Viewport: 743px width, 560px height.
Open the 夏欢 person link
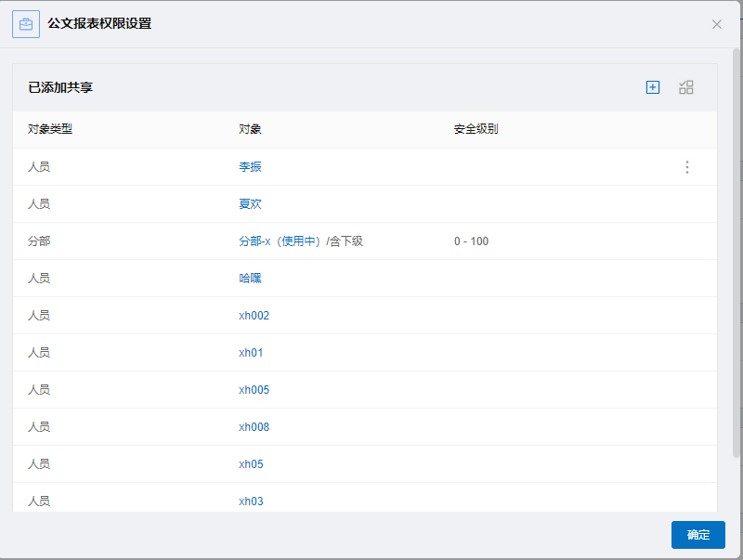point(250,203)
